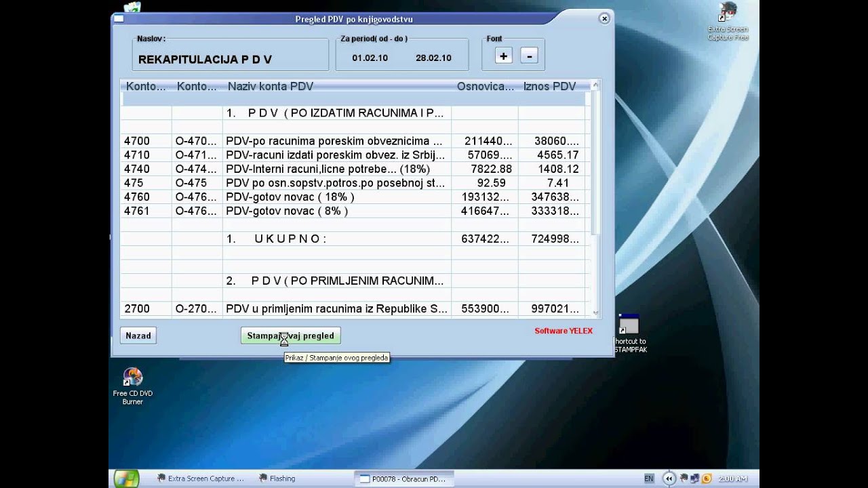The width and height of the screenshot is (868, 488).
Task: Click the 92.59 osnovica value
Action: point(492,183)
